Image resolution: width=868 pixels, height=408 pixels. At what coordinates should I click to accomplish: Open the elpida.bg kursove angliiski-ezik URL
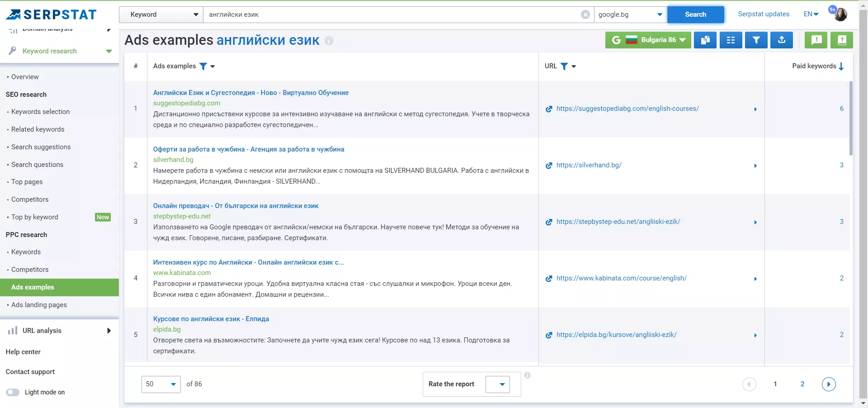pos(617,335)
